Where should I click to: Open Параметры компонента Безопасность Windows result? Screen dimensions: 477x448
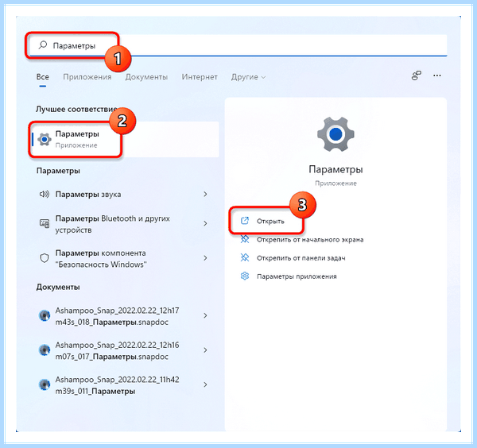coord(124,259)
